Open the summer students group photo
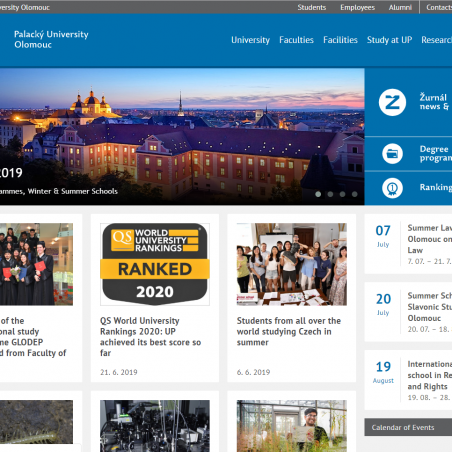The image size is (452, 452). pos(292,264)
